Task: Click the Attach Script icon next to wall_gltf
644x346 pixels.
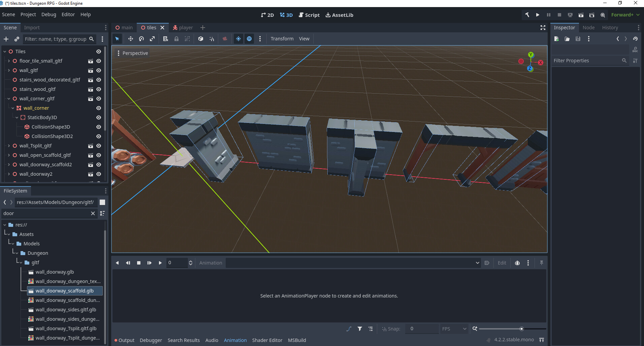Action: (x=90, y=70)
